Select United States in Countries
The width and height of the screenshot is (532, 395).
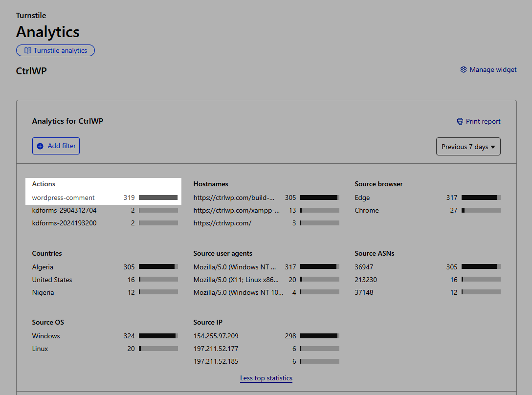52,280
